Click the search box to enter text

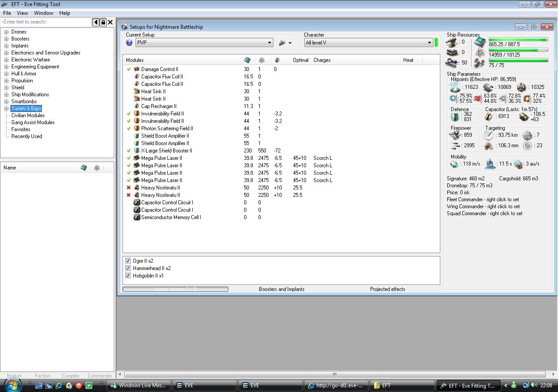(46, 22)
